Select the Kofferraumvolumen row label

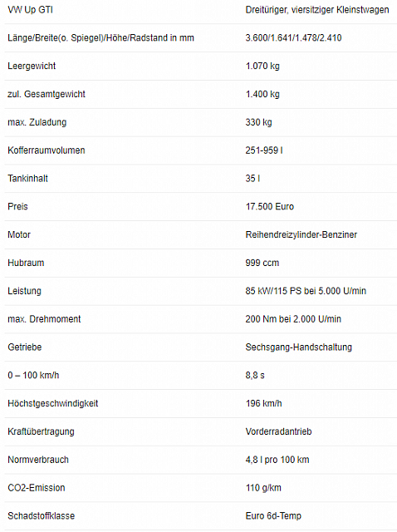(47, 150)
